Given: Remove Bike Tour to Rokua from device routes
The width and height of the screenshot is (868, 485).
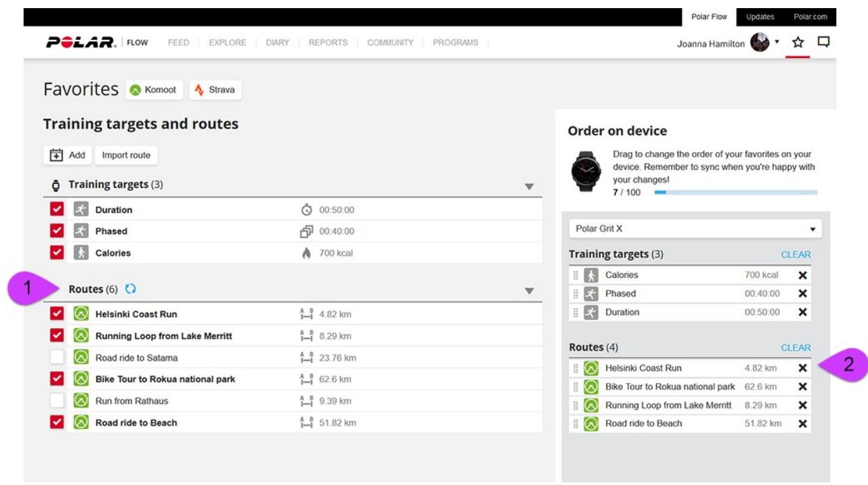Looking at the screenshot, I should pos(802,387).
